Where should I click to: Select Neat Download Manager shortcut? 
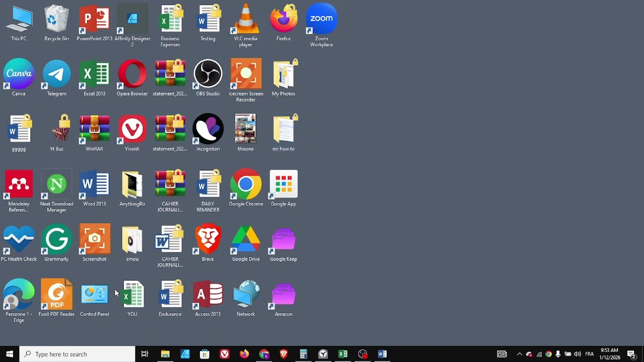[56, 192]
